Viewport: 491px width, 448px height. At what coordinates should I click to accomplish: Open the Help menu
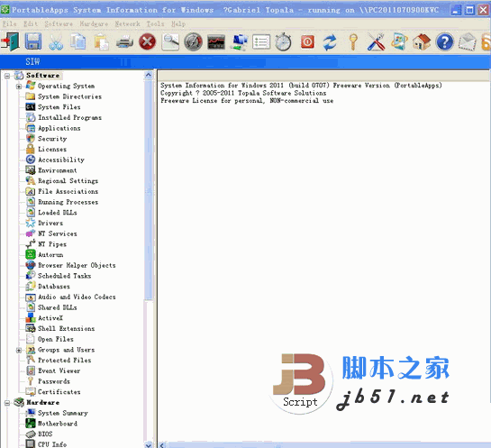point(178,23)
